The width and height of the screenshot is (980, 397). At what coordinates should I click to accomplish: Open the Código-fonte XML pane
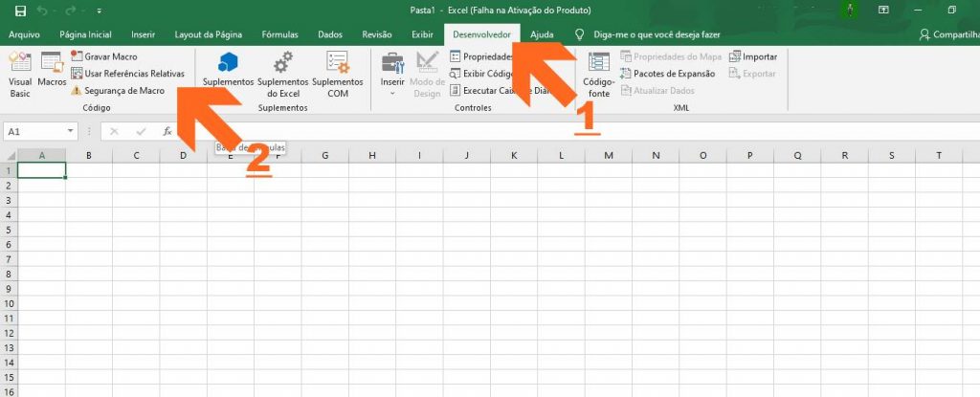pyautogui.click(x=599, y=75)
